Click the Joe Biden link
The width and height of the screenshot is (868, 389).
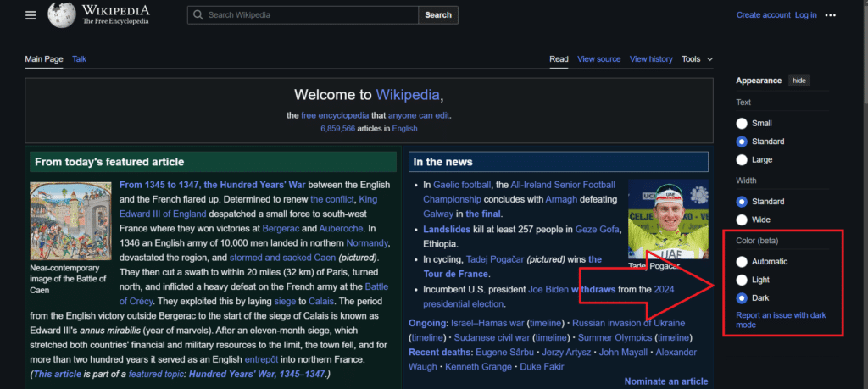(x=548, y=289)
